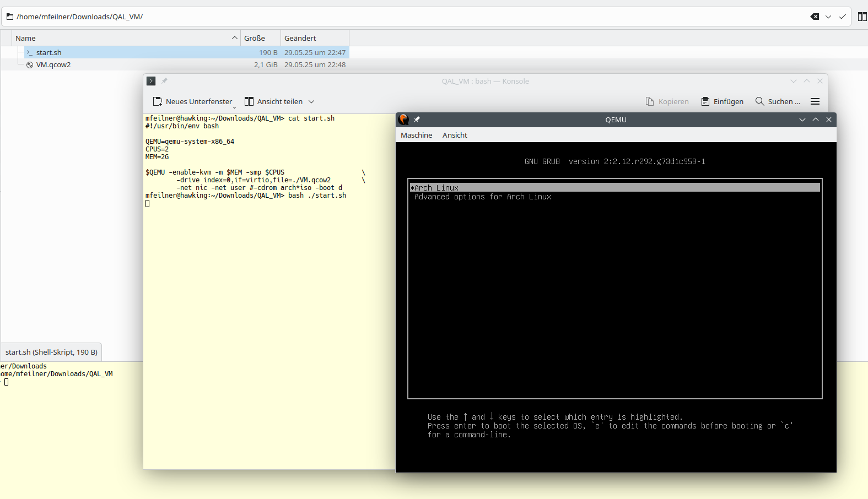Expand the Ansicht teilen dropdown arrow
The width and height of the screenshot is (868, 499).
point(311,101)
